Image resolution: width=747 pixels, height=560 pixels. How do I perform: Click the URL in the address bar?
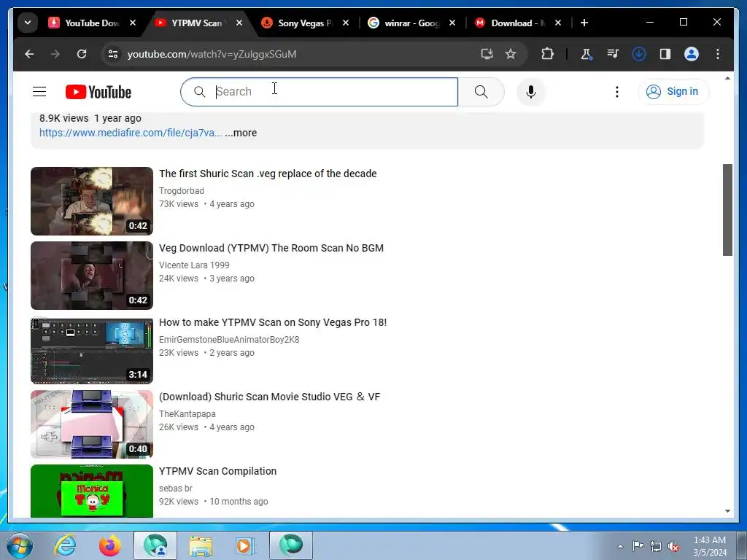pos(212,54)
